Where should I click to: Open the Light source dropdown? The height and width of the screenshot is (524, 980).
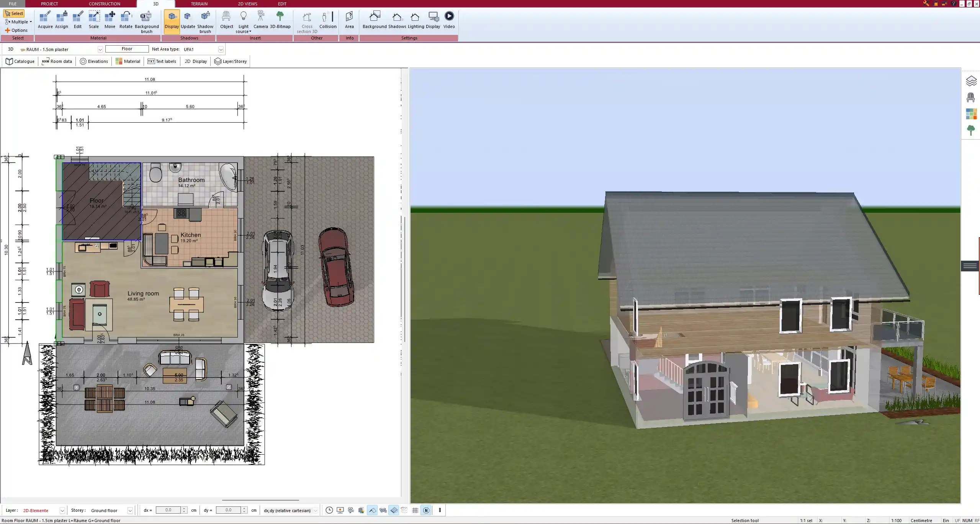point(244,22)
